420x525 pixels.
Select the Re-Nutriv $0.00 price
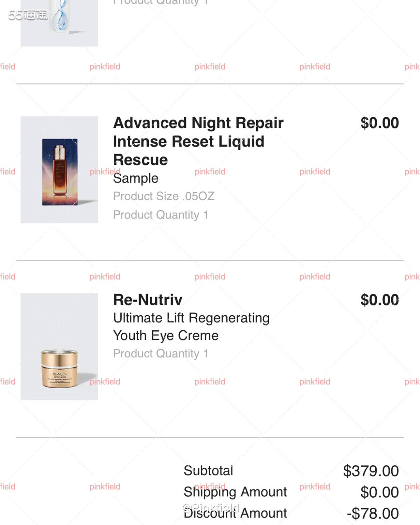point(379,300)
